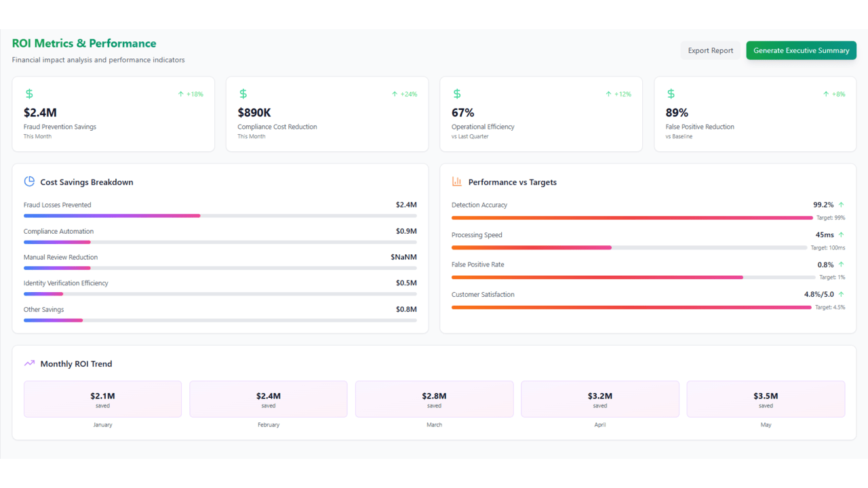The image size is (868, 488).
Task: Click green arrow next to False Positive Rate 0.8%
Action: click(x=841, y=264)
